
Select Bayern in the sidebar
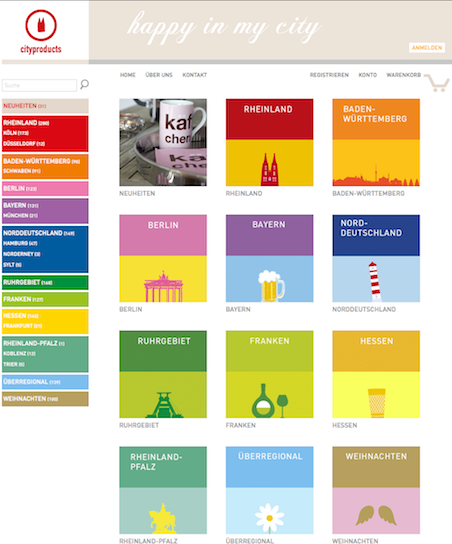pyautogui.click(x=21, y=205)
